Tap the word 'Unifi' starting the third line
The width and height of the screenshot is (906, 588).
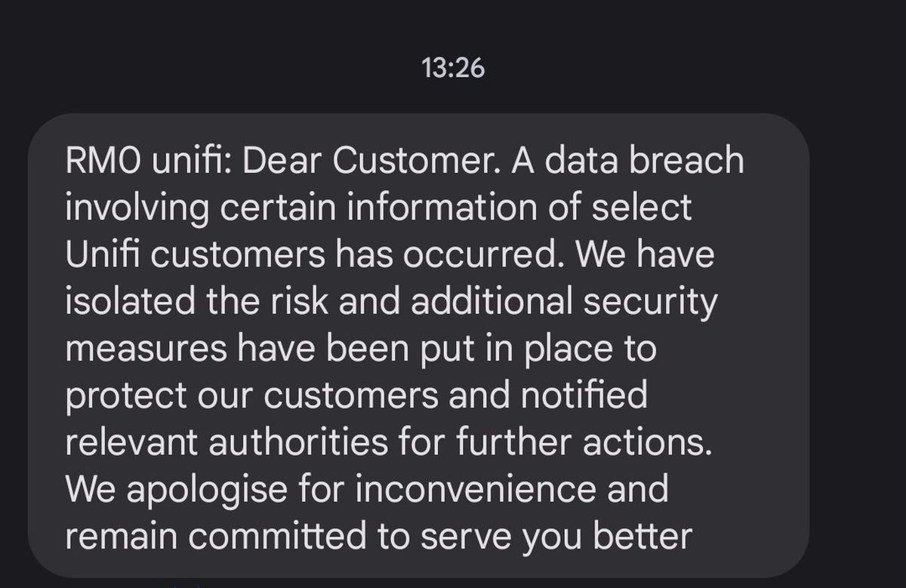(103, 255)
